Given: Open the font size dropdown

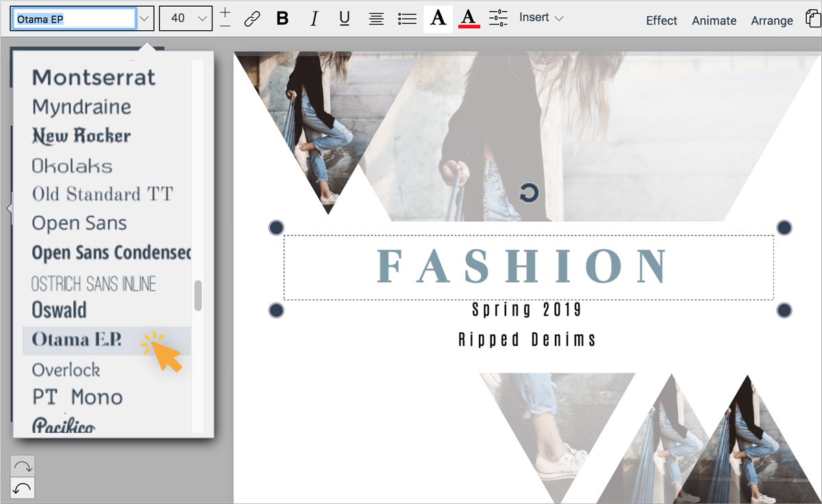Looking at the screenshot, I should [185, 18].
